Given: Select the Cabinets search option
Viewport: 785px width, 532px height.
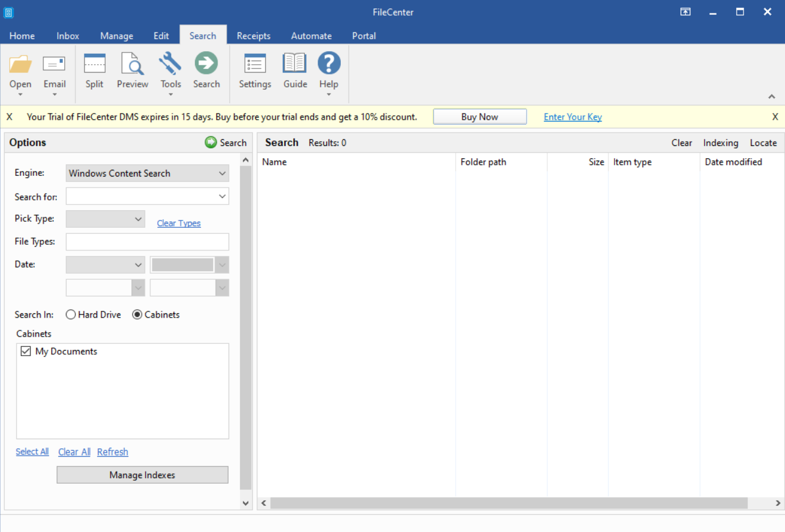Looking at the screenshot, I should (137, 314).
